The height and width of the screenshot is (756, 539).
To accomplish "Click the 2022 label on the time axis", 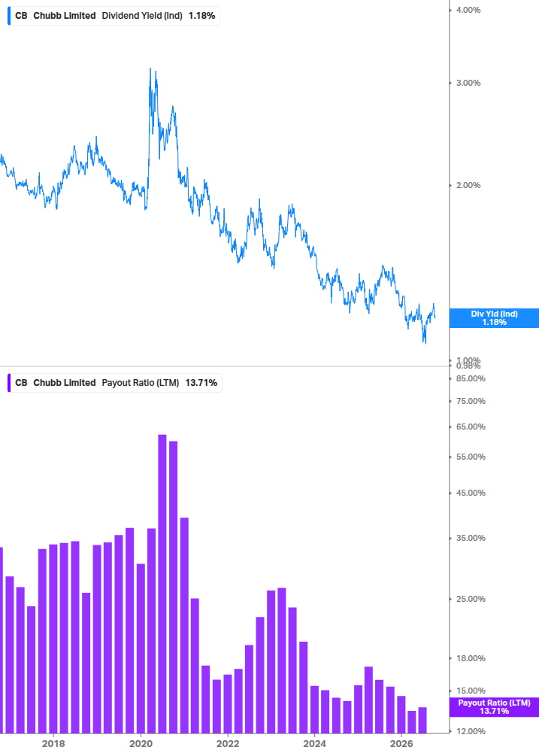I will point(228,744).
